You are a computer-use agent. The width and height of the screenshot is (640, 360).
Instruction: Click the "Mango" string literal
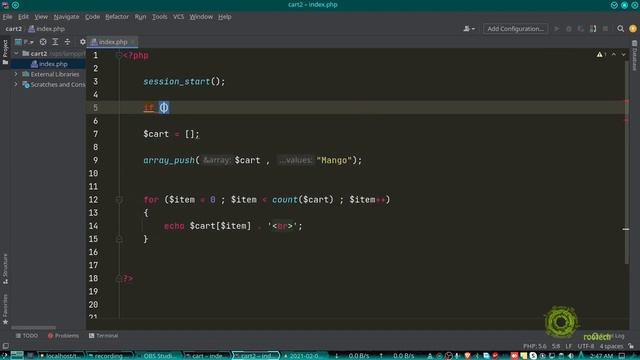point(334,160)
